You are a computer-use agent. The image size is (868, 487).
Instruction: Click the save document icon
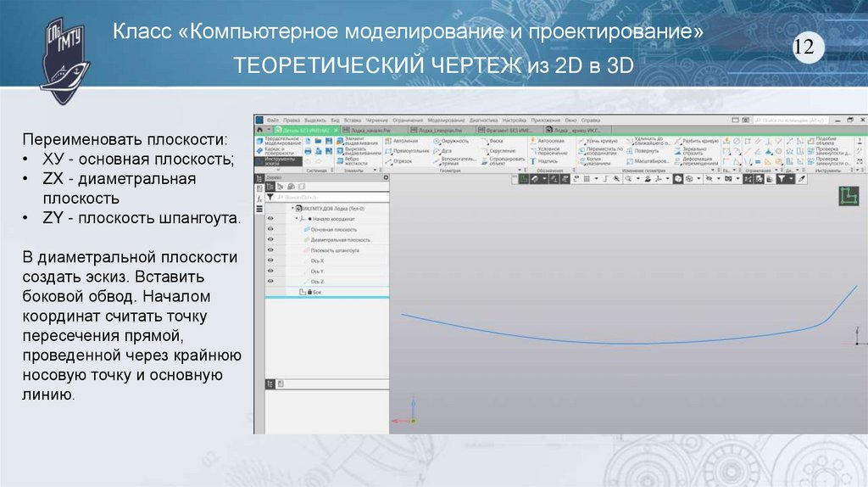(x=329, y=141)
